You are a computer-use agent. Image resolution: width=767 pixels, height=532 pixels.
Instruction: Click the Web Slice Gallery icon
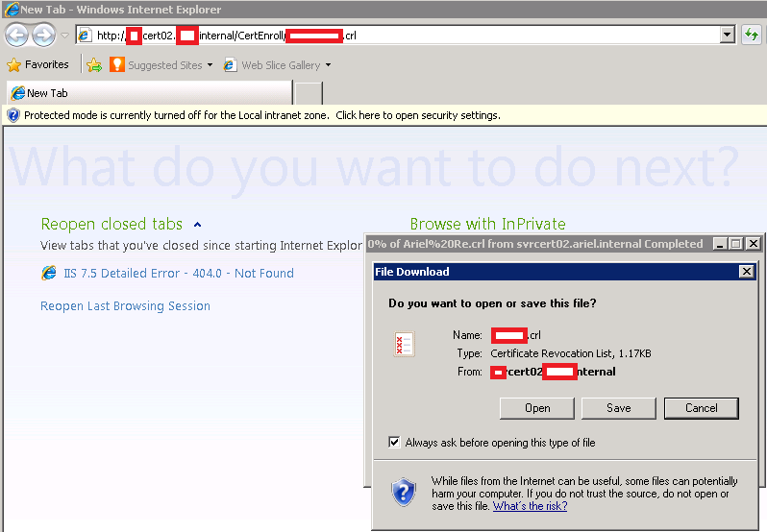point(230,65)
